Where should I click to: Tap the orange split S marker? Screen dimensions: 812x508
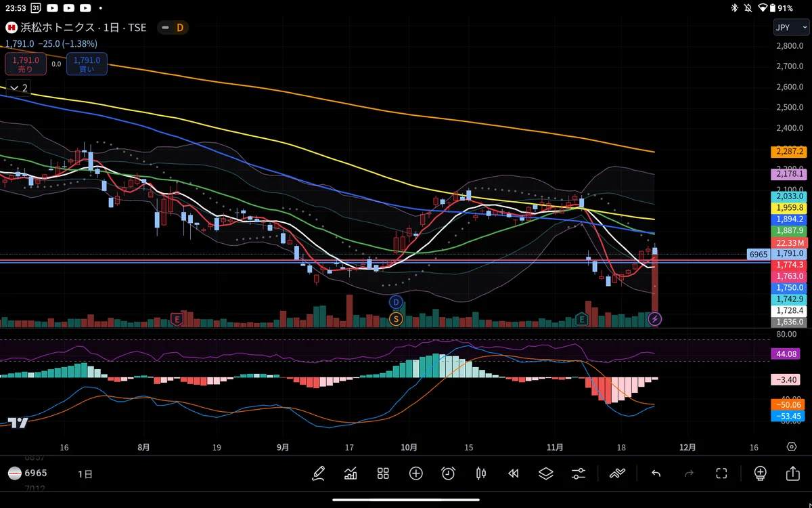tap(396, 318)
